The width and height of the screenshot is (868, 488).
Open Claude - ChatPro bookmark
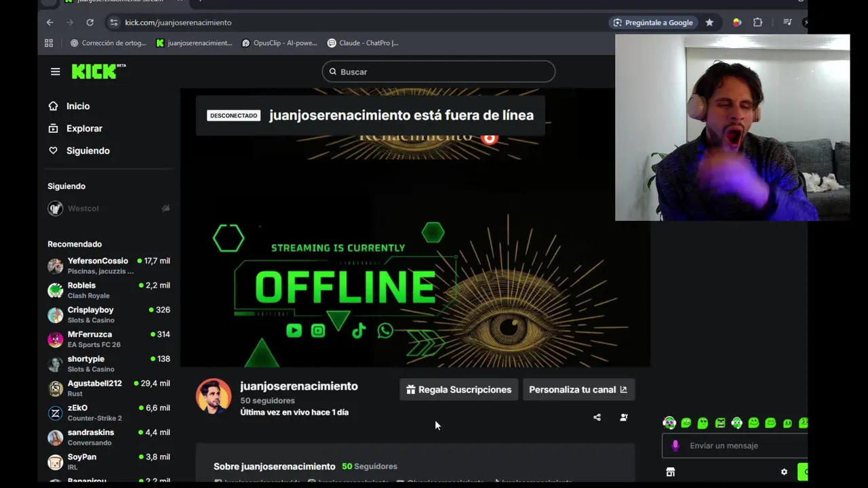363,43
